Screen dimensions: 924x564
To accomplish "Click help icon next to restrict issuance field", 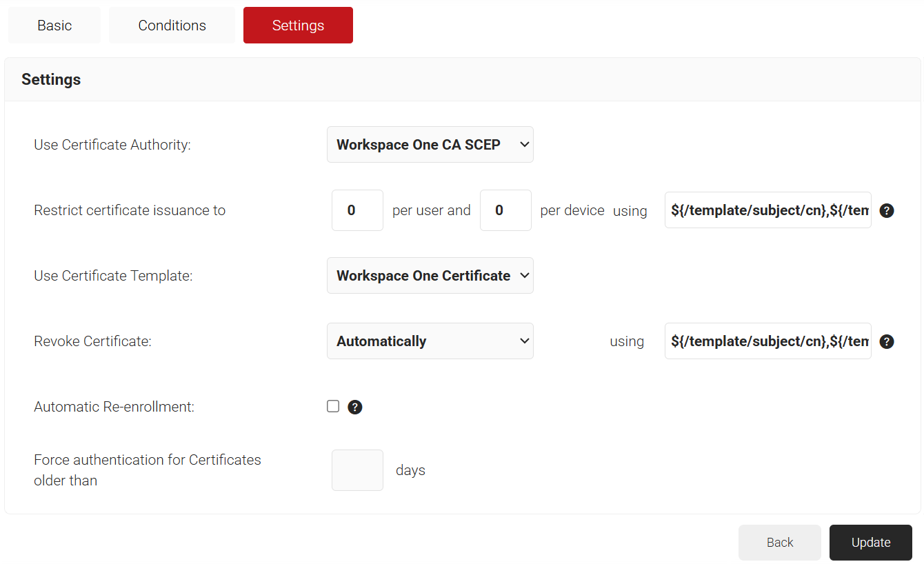I will click(x=887, y=211).
